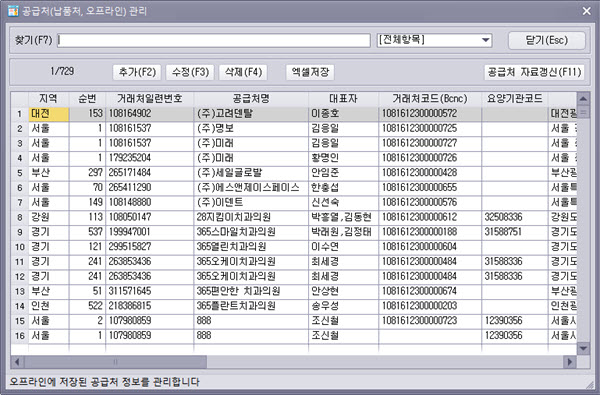This screenshot has height=395, width=600.
Task: Click serial number 265411290
Action: pos(150,188)
